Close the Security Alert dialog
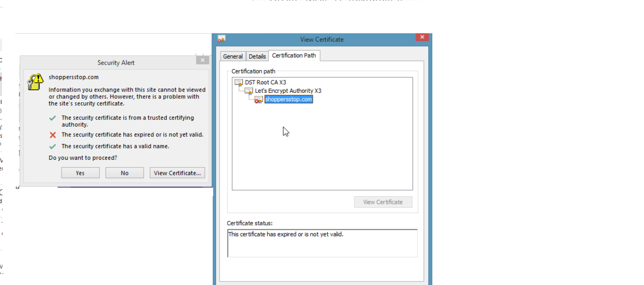Screen dimensions: 644x285 point(202,60)
